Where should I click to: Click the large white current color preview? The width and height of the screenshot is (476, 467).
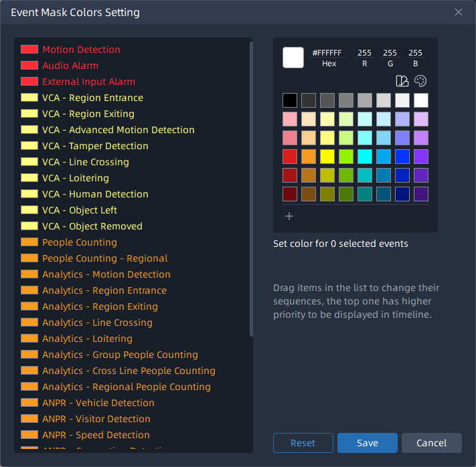(x=293, y=58)
